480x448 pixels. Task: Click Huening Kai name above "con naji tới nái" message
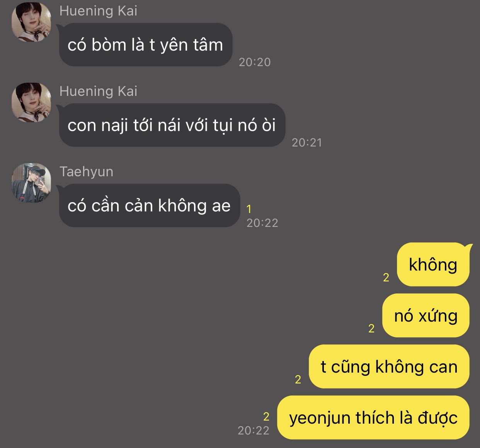click(98, 91)
